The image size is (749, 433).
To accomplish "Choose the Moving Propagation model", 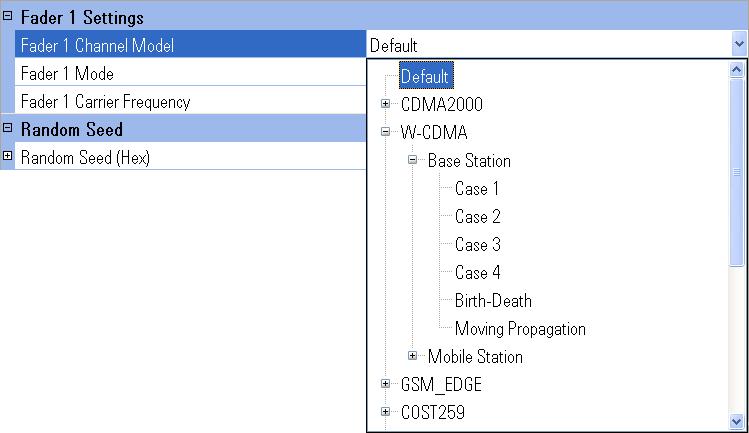I will pos(520,328).
